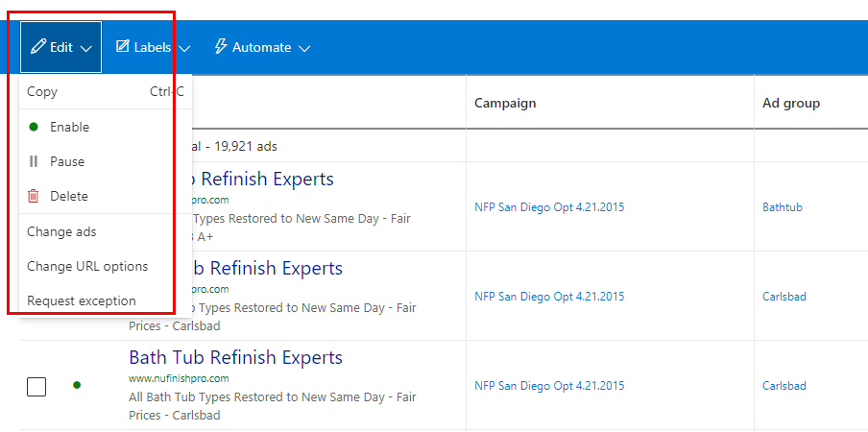Open campaign link in the Bathtub row

549,207
